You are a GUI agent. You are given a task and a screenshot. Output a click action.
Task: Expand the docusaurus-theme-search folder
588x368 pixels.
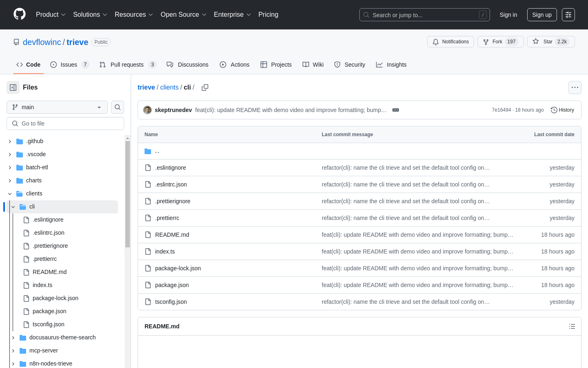point(13,338)
